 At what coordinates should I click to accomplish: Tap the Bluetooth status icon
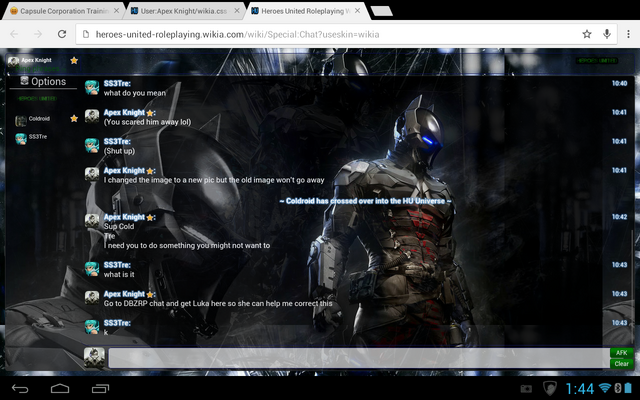pos(618,388)
